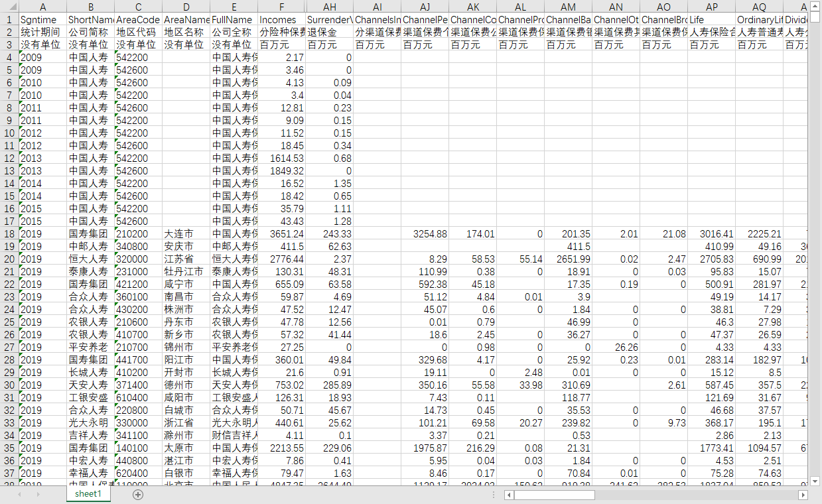Select column F by its header
Image resolution: width=822 pixels, height=504 pixels.
[282, 7]
